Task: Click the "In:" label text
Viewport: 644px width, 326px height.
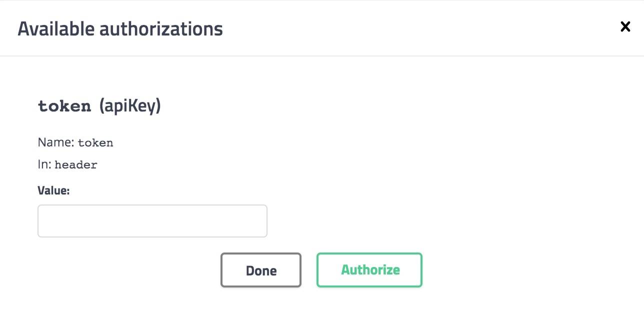Action: coord(44,164)
